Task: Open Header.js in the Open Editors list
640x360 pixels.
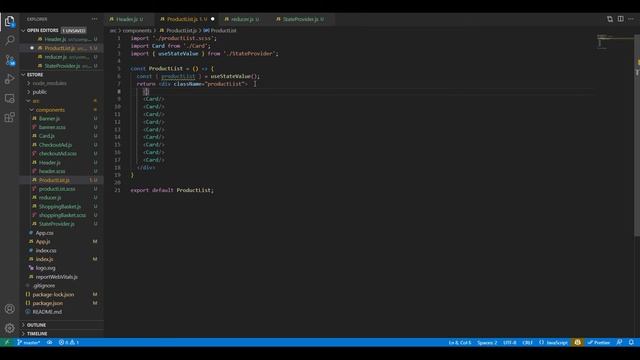Action: point(61,39)
